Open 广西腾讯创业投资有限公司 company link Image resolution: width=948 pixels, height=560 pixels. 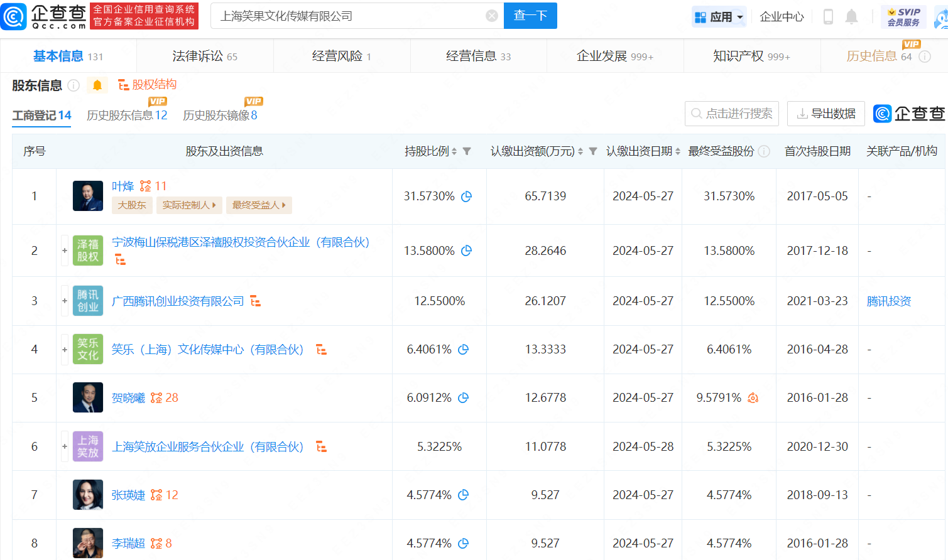coord(178,301)
